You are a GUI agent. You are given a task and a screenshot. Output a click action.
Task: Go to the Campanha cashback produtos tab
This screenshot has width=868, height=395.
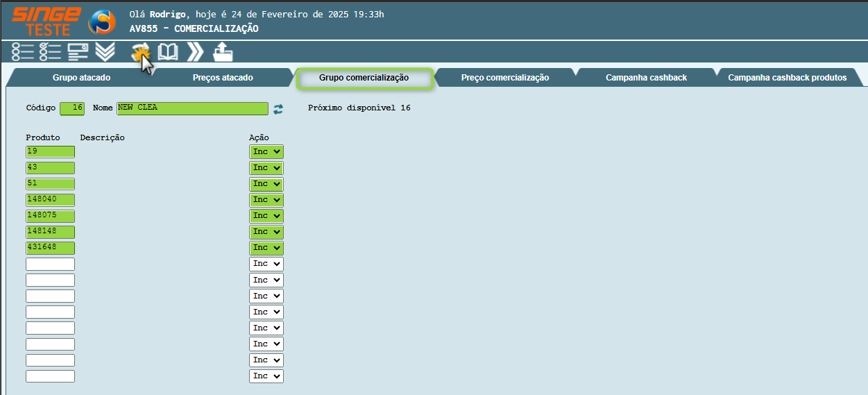tap(787, 78)
